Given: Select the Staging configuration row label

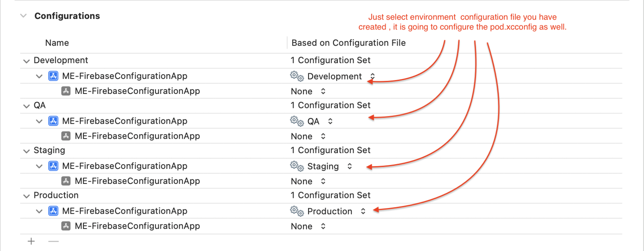Looking at the screenshot, I should [49, 151].
